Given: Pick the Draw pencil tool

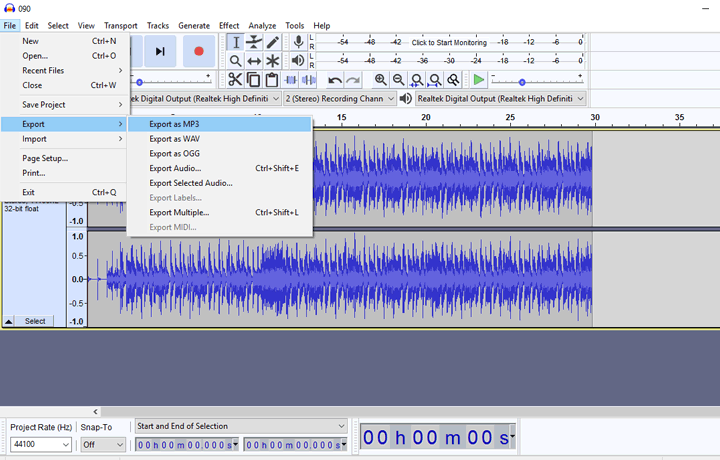Looking at the screenshot, I should tap(272, 42).
